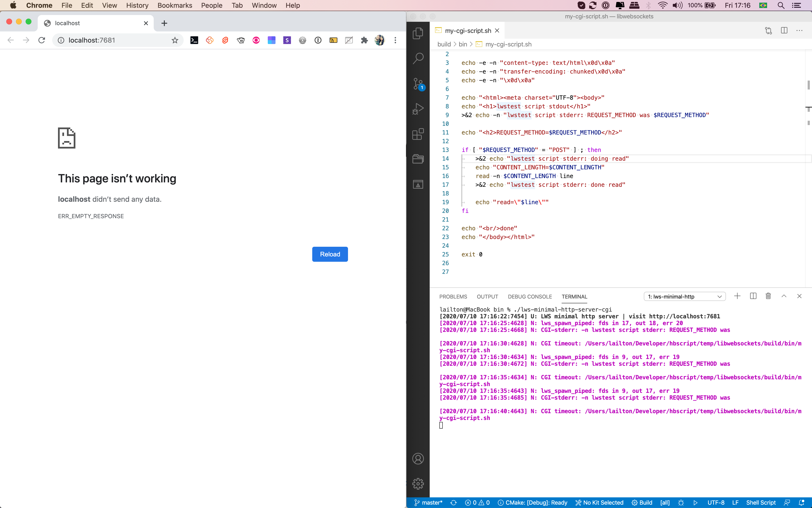Close the localhost Chrome tab
The width and height of the screenshot is (812, 508).
146,23
